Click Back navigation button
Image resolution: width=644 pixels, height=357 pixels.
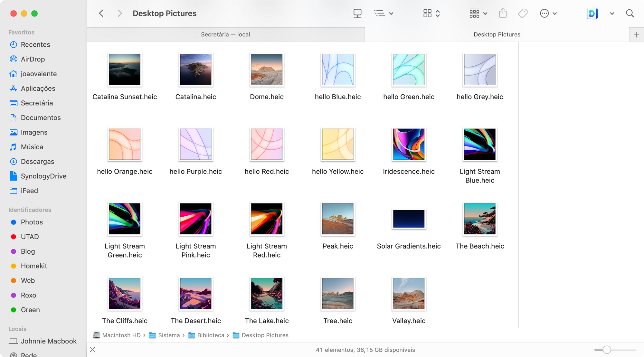[101, 13]
